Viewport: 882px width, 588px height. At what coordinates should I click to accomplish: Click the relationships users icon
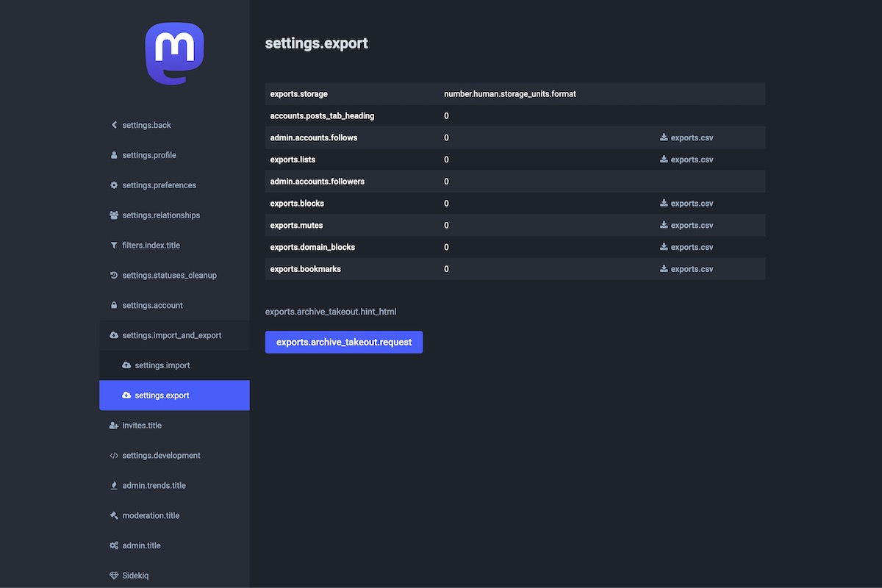point(114,215)
